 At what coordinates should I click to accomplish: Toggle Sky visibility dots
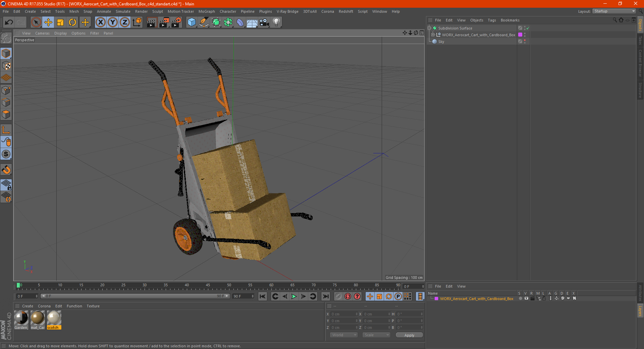(x=525, y=42)
